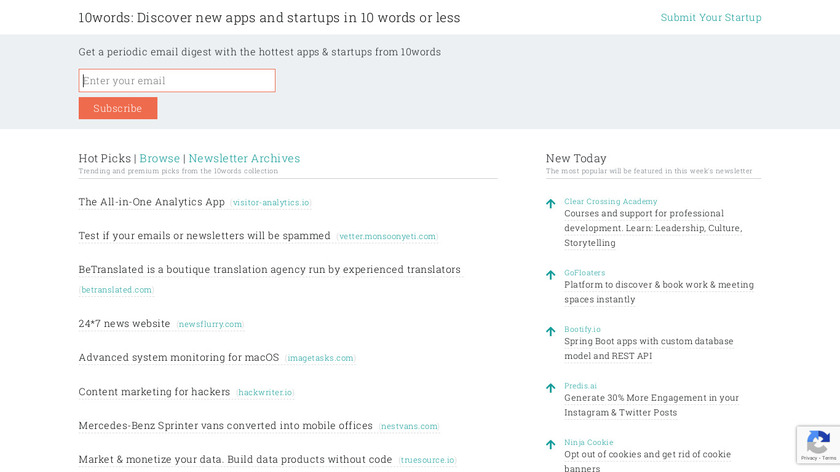This screenshot has height=472, width=840.
Task: Upvote Clear Crossing Academy with arrow icon
Action: 550,204
